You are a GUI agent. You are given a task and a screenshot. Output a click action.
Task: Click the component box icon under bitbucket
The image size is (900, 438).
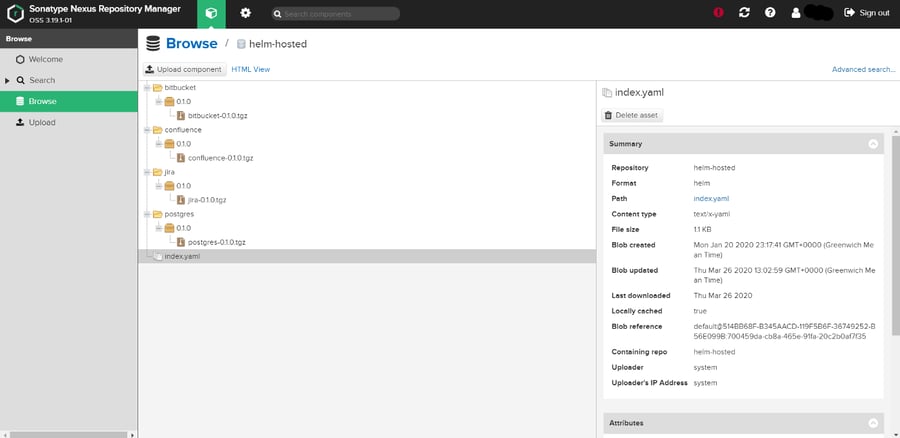click(x=169, y=102)
